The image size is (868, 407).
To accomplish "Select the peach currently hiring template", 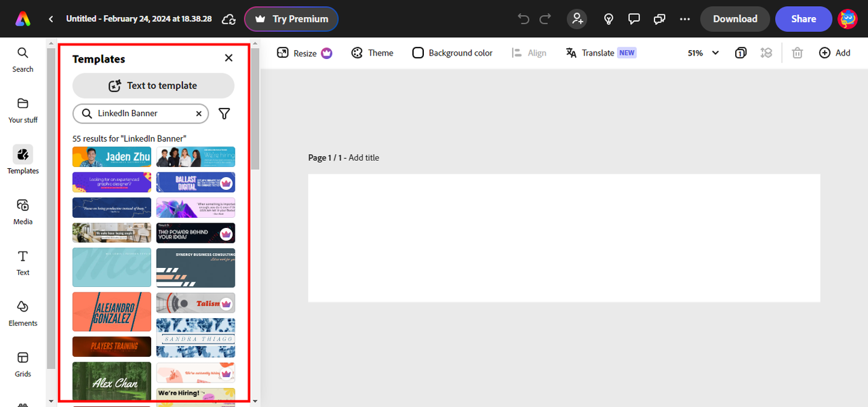I will pos(196,372).
